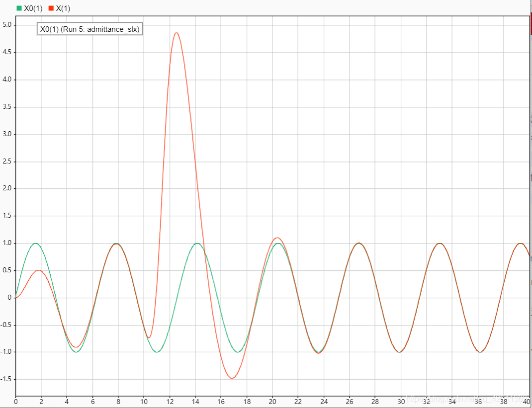Click the y-axis label 2.5
This screenshot has width=532, height=408.
click(7, 162)
